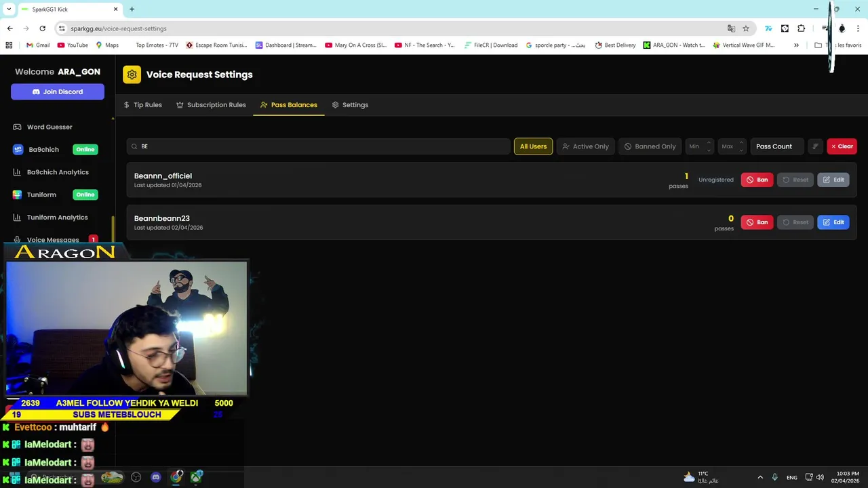Click the red Clear filters button

(842, 146)
